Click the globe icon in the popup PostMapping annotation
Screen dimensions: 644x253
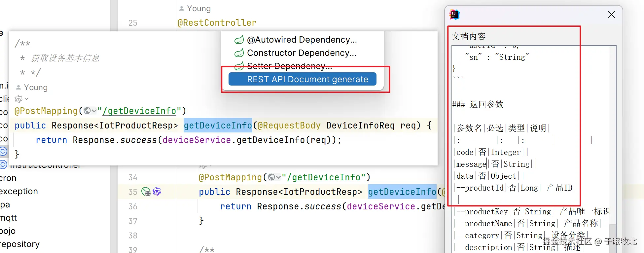[87, 111]
